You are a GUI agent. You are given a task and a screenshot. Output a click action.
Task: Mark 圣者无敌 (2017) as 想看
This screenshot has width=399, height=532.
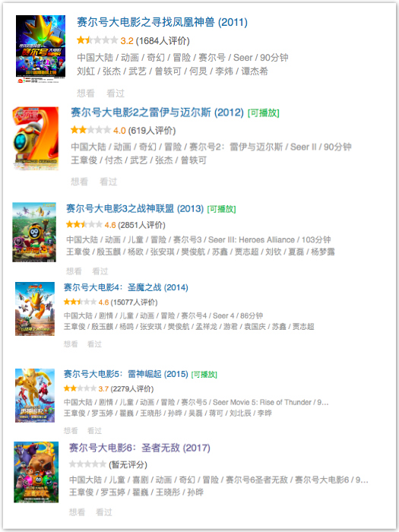tap(77, 512)
